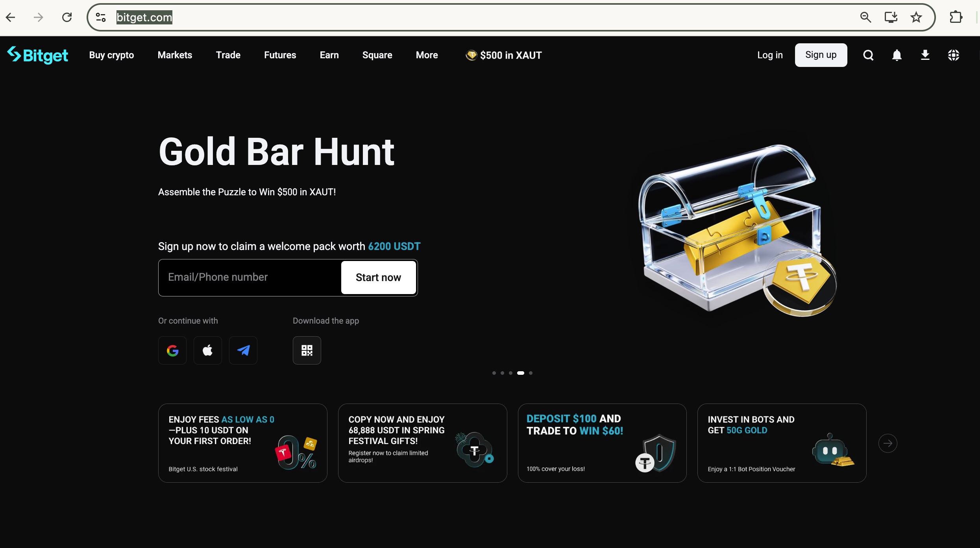Screen dimensions: 980x548
Task: Open the QR code app download
Action: [x=307, y=350]
